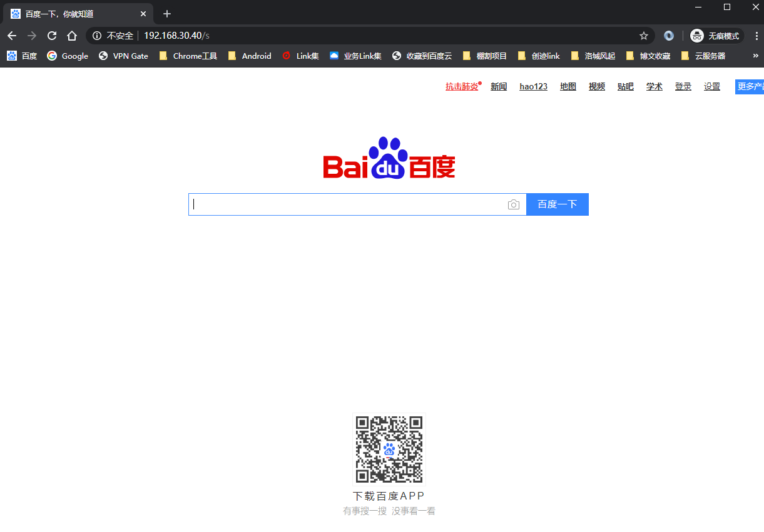Maximize the Chrome window
This screenshot has width=764, height=532.
click(727, 7)
